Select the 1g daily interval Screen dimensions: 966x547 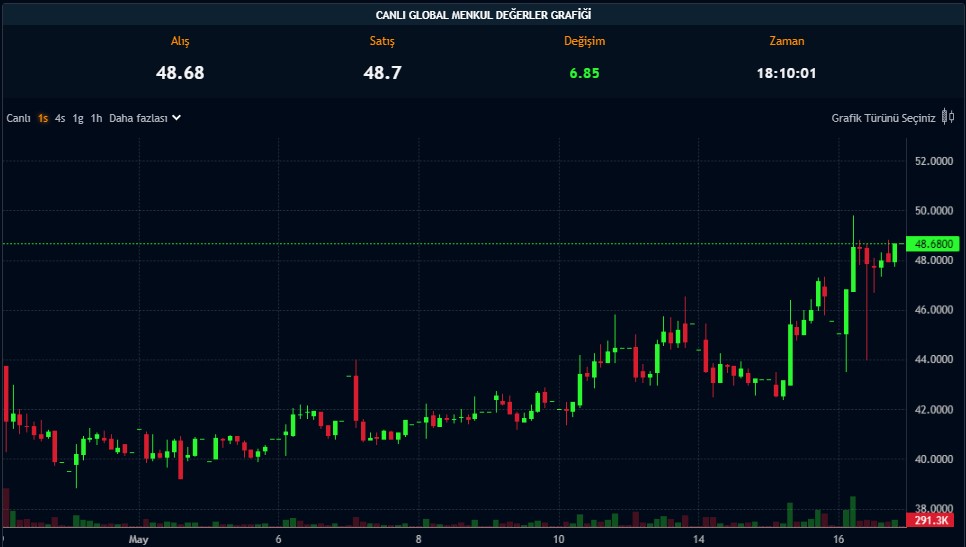pyautogui.click(x=78, y=118)
